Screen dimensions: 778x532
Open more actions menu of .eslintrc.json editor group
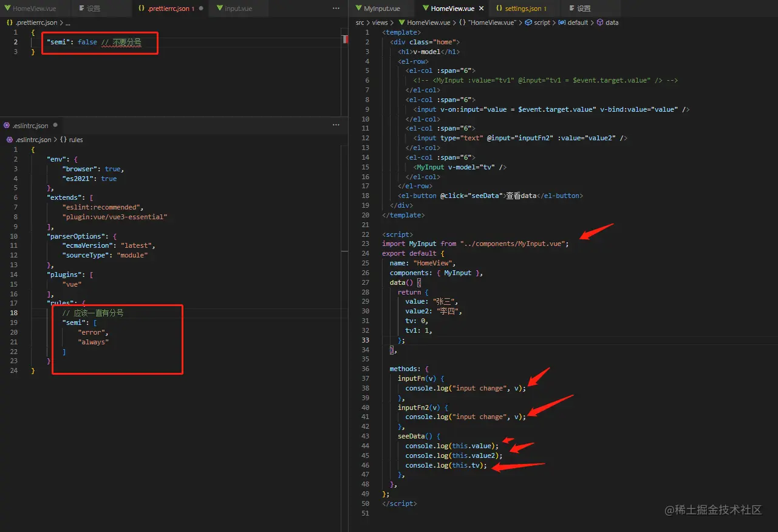point(336,125)
